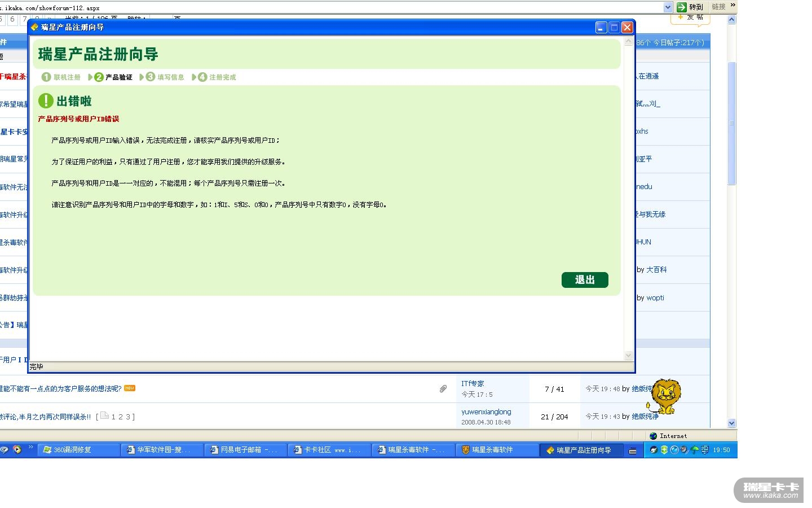Switch to the 卡卡社区 taskbar window

point(330,450)
